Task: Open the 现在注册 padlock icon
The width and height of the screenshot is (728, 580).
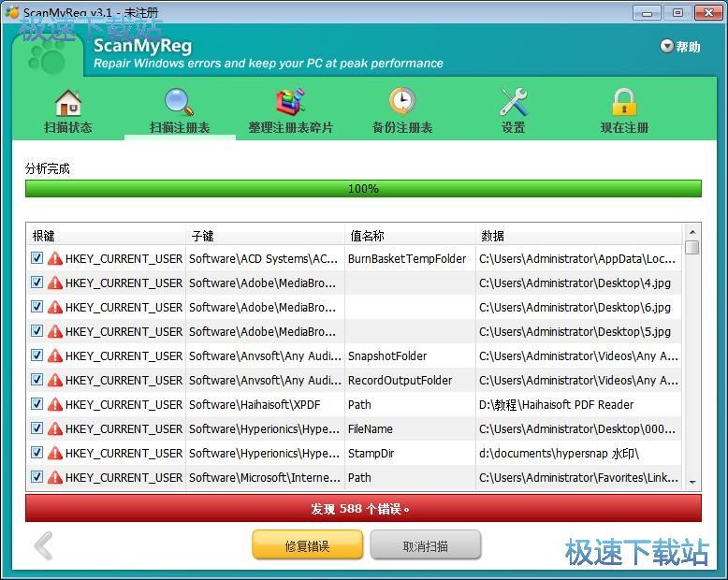Action: [x=624, y=102]
